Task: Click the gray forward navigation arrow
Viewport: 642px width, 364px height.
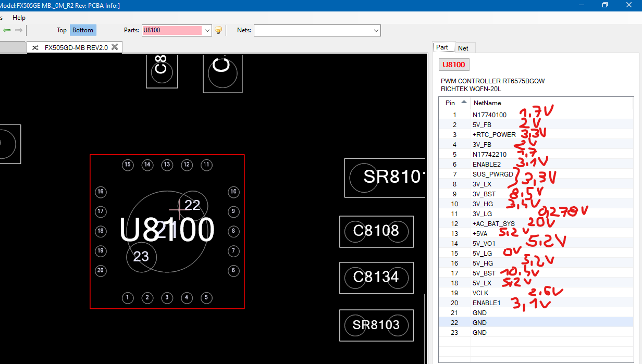Action: (19, 30)
